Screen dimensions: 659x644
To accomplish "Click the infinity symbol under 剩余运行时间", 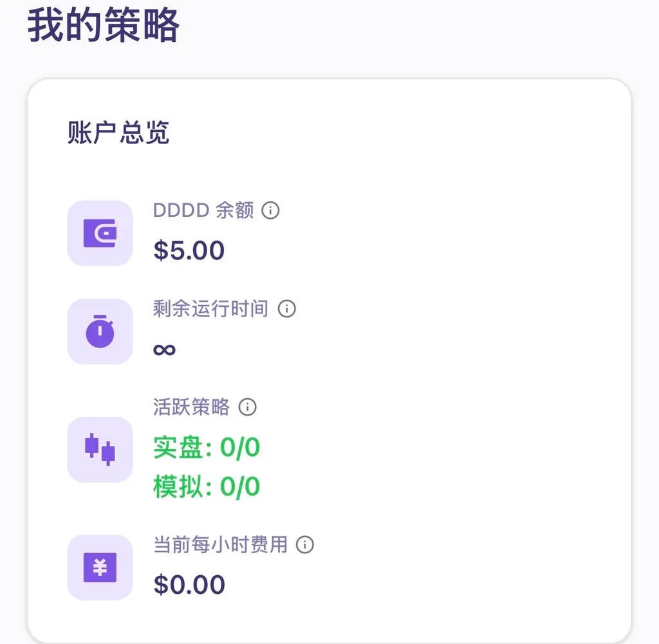I will coord(163,349).
